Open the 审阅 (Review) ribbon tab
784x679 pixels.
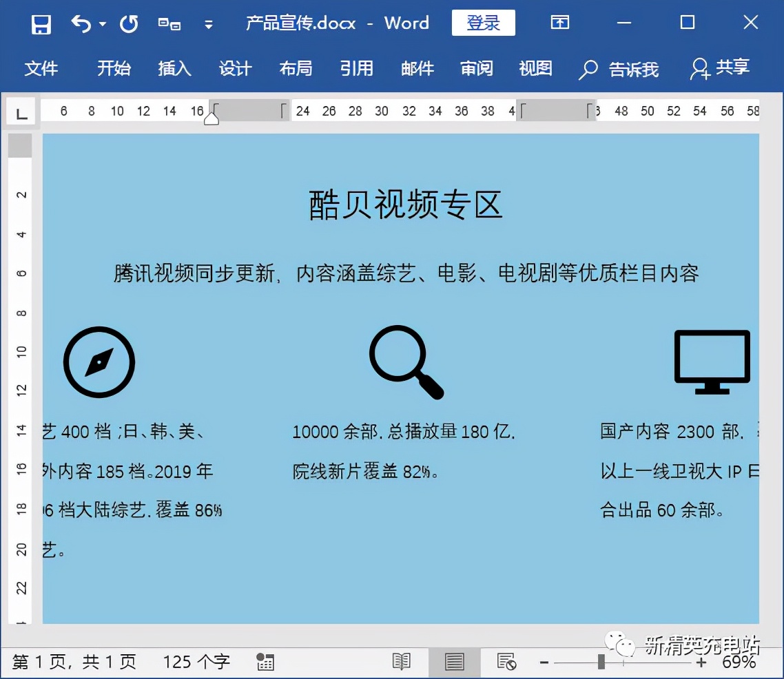pyautogui.click(x=476, y=69)
